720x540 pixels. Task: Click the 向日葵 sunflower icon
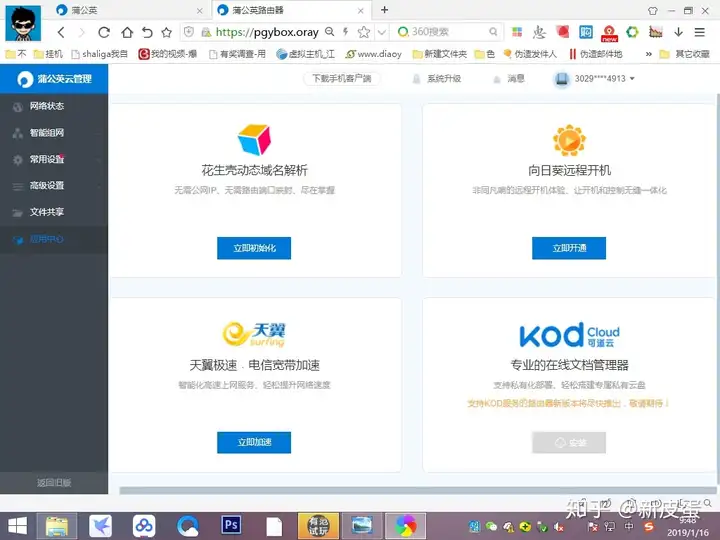tap(569, 140)
